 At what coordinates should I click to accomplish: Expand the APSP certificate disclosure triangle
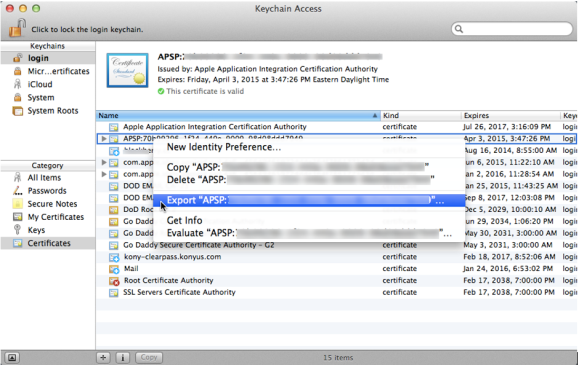click(x=104, y=139)
